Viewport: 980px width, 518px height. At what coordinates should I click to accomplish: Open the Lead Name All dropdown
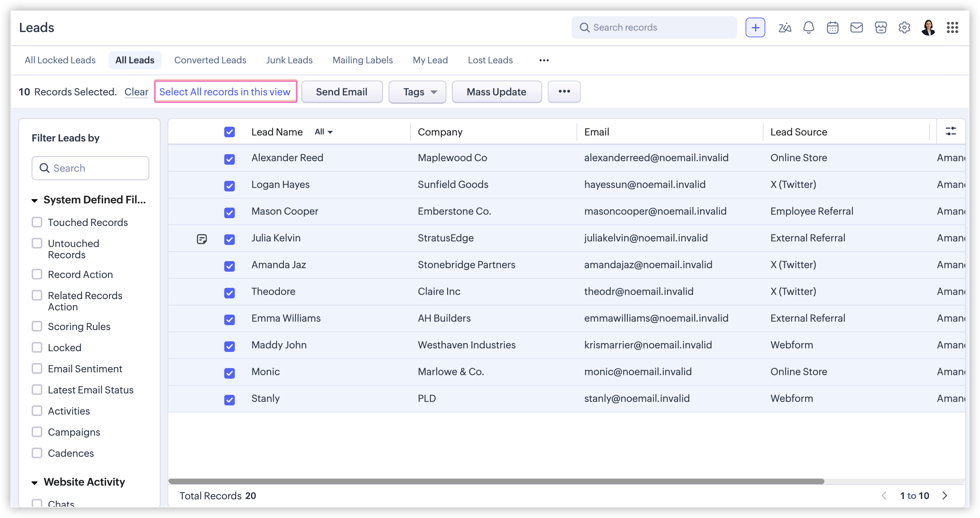coord(323,132)
